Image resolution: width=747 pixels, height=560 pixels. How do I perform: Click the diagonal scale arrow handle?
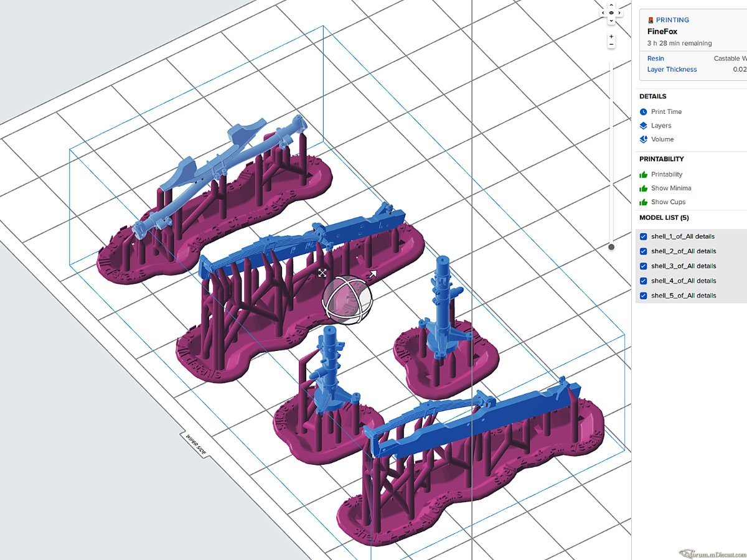coord(372,274)
